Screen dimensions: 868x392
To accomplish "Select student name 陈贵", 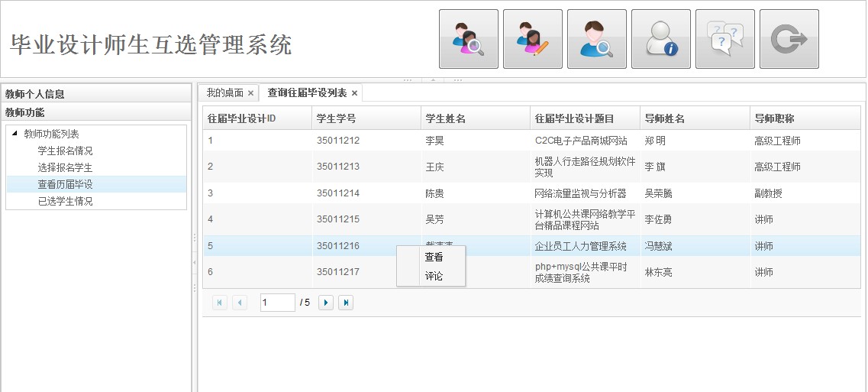I will (x=434, y=193).
